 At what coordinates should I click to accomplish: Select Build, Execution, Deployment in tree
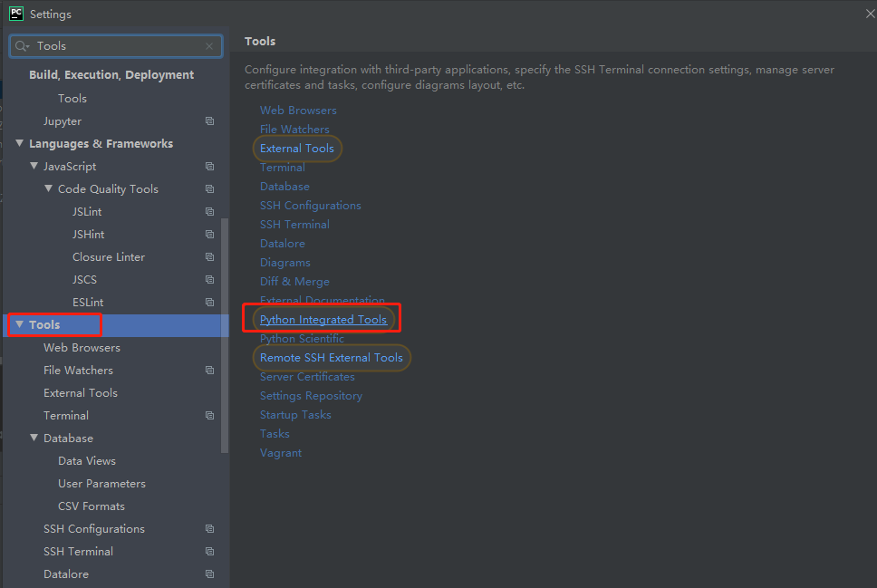pos(111,75)
